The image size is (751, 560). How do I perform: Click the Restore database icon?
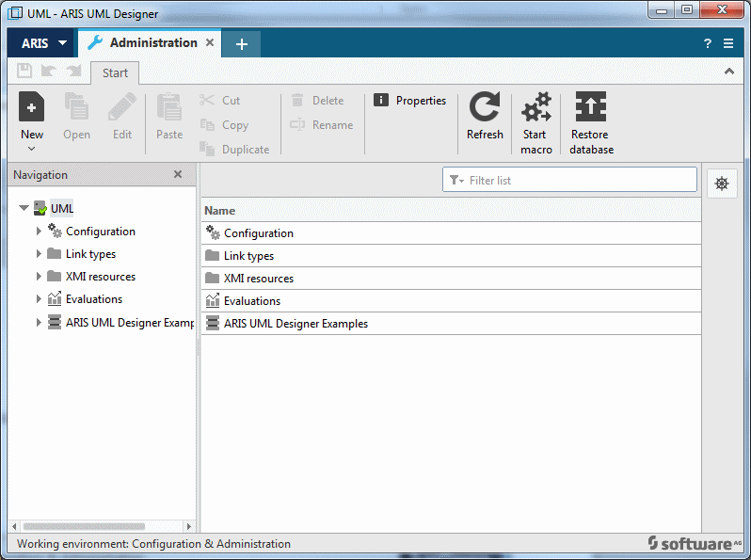(x=591, y=106)
